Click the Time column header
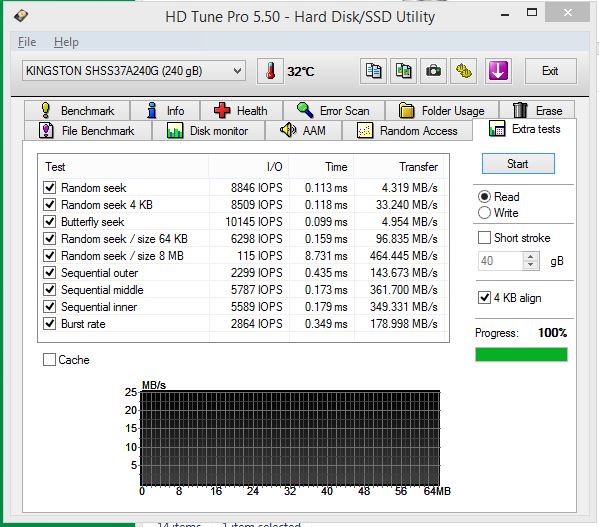Image resolution: width=599 pixels, height=527 pixels. [x=321, y=167]
